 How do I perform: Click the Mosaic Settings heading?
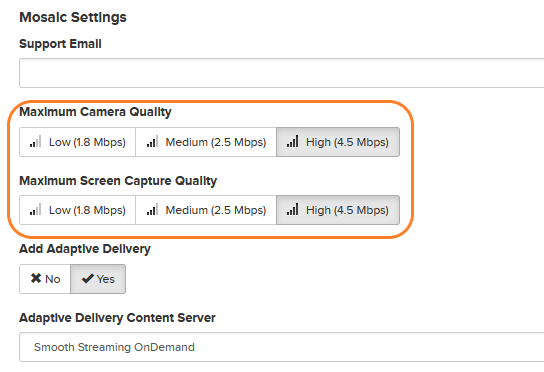click(73, 17)
